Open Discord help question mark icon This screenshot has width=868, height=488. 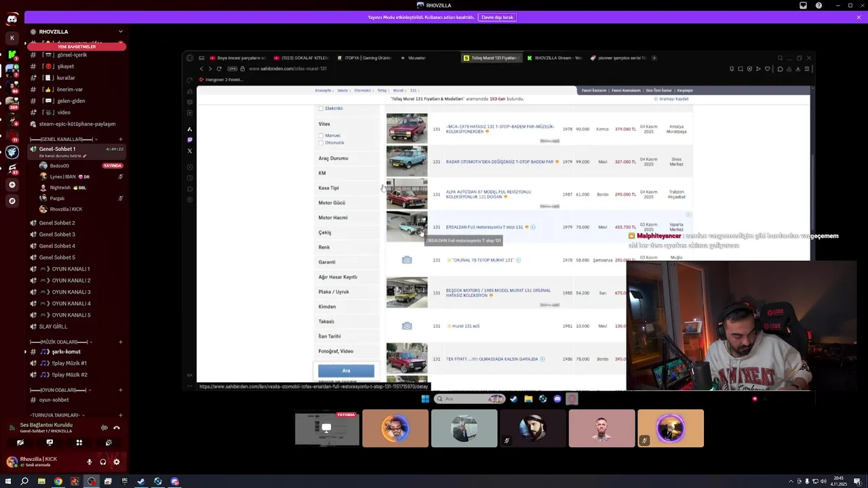coord(818,5)
